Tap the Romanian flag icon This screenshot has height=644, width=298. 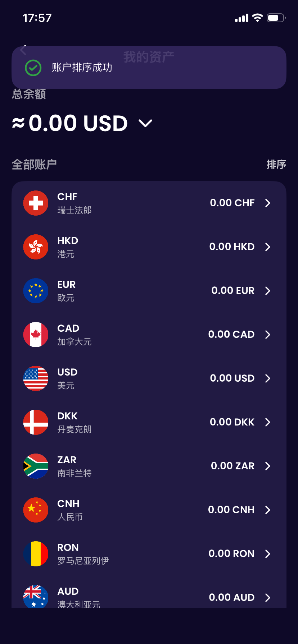pyautogui.click(x=36, y=554)
